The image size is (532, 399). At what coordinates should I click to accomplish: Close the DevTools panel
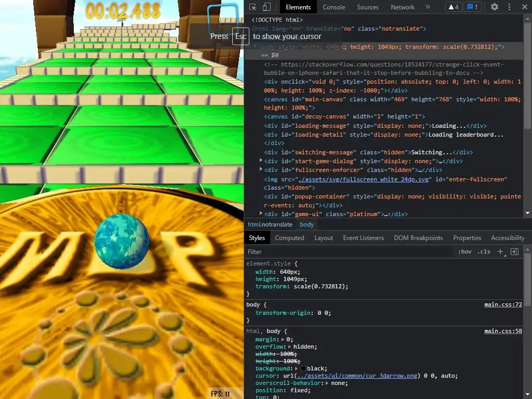coord(524,7)
